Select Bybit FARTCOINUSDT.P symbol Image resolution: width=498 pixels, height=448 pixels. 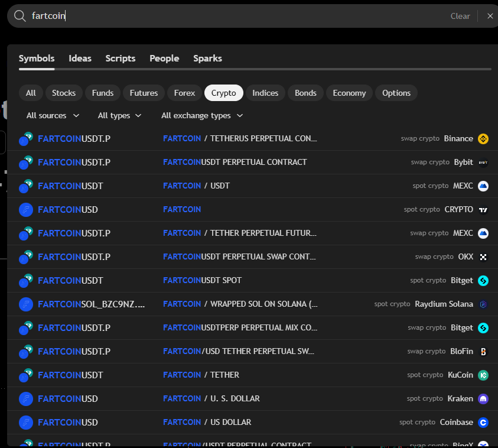74,163
